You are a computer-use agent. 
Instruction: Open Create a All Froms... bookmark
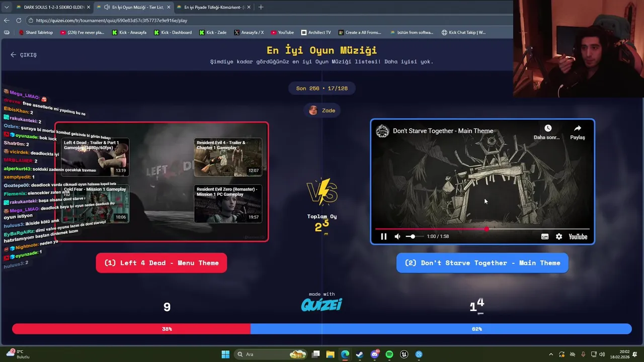[x=360, y=32]
